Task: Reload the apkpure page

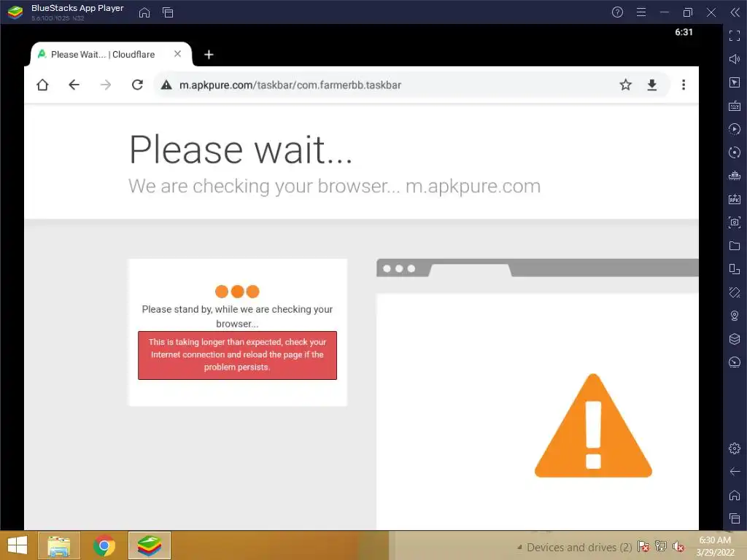Action: click(x=137, y=85)
